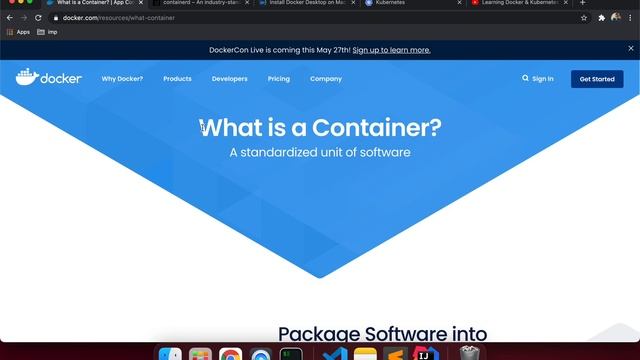Click the Sign In link
The width and height of the screenshot is (640, 360).
point(543,79)
